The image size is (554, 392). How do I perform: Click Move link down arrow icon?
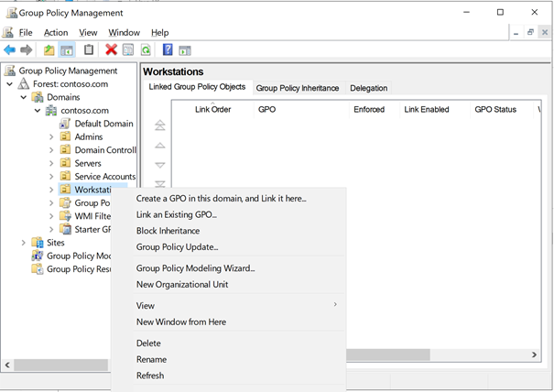pos(160,165)
